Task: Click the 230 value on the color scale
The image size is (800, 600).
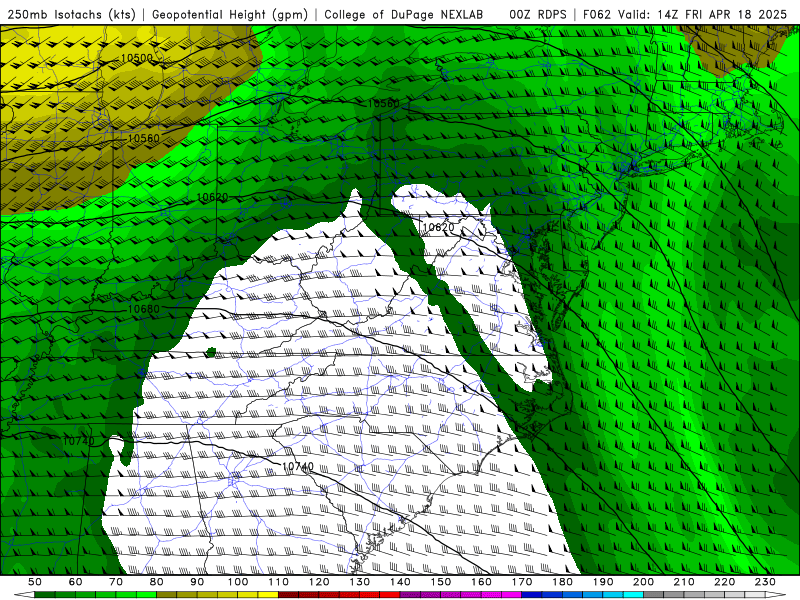Action: click(766, 582)
